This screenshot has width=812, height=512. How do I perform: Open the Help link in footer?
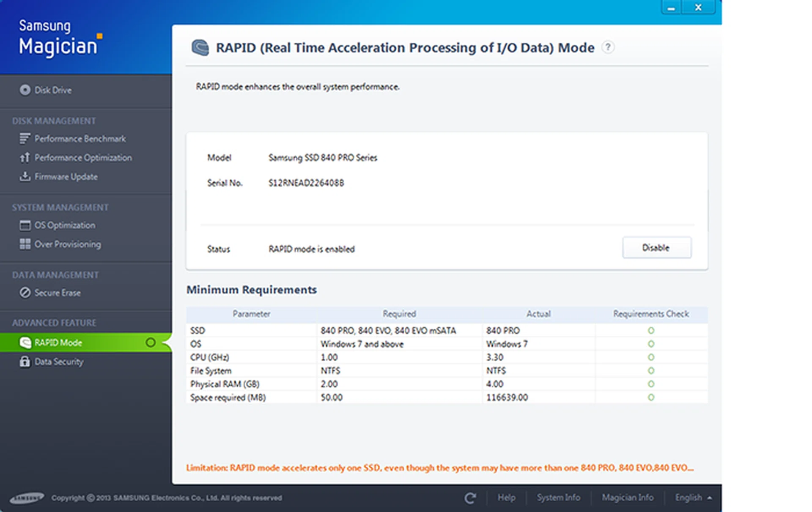[x=506, y=498]
